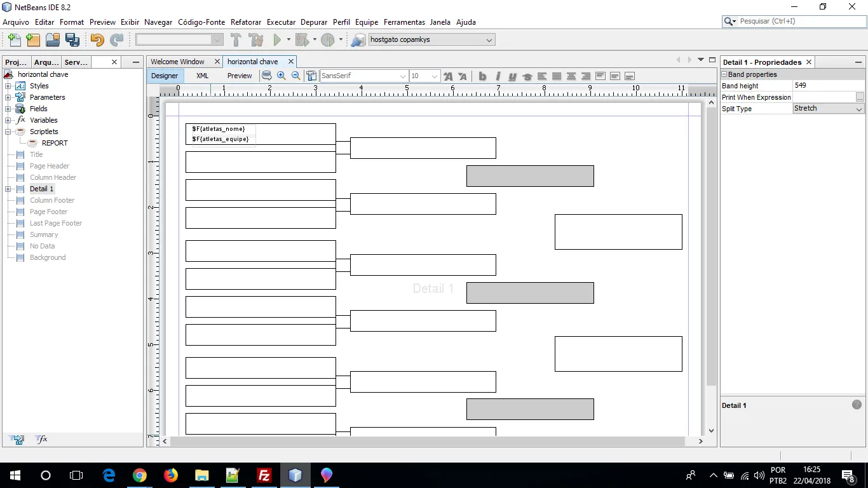The width and height of the screenshot is (868, 488).
Task: Click the Build Project hammer icon
Action: pyautogui.click(x=236, y=39)
